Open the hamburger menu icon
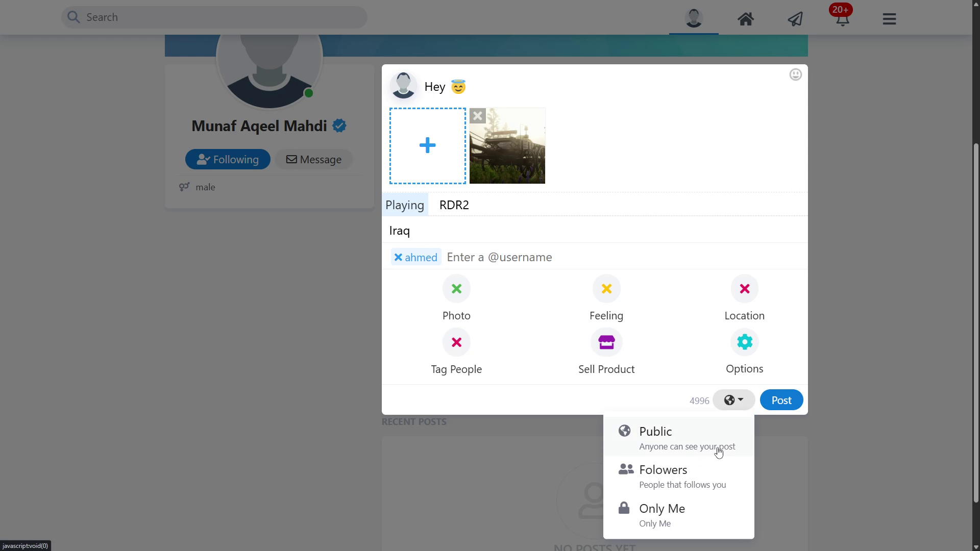 (889, 19)
